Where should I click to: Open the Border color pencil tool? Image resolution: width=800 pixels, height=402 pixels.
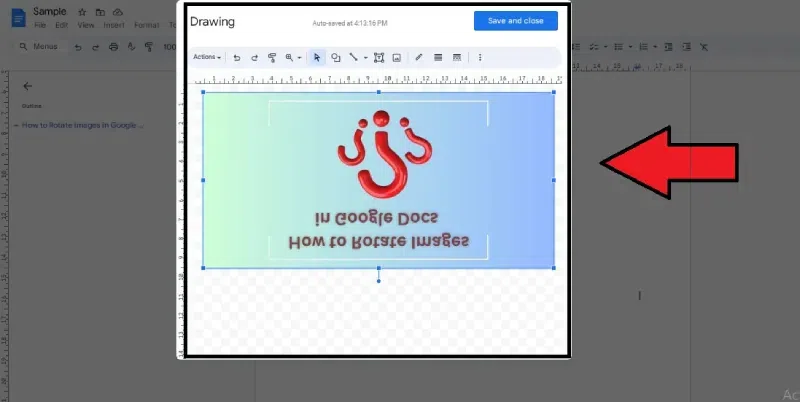pyautogui.click(x=419, y=58)
